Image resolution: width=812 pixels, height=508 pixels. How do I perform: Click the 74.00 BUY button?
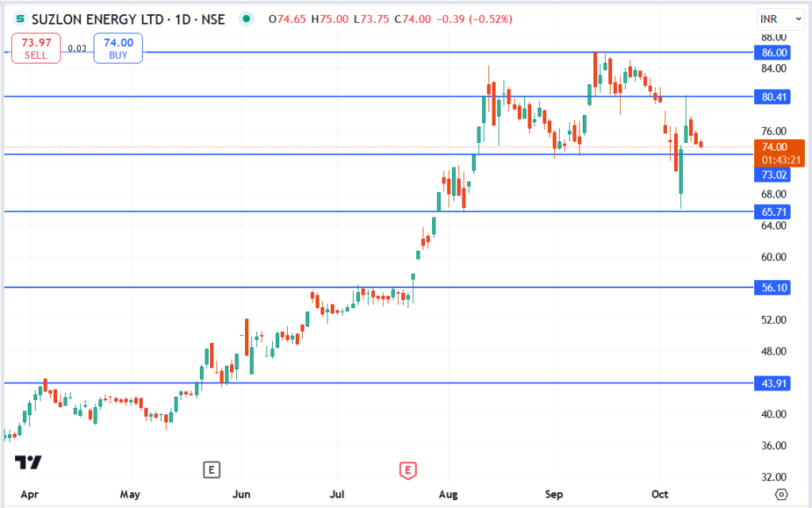click(118, 48)
